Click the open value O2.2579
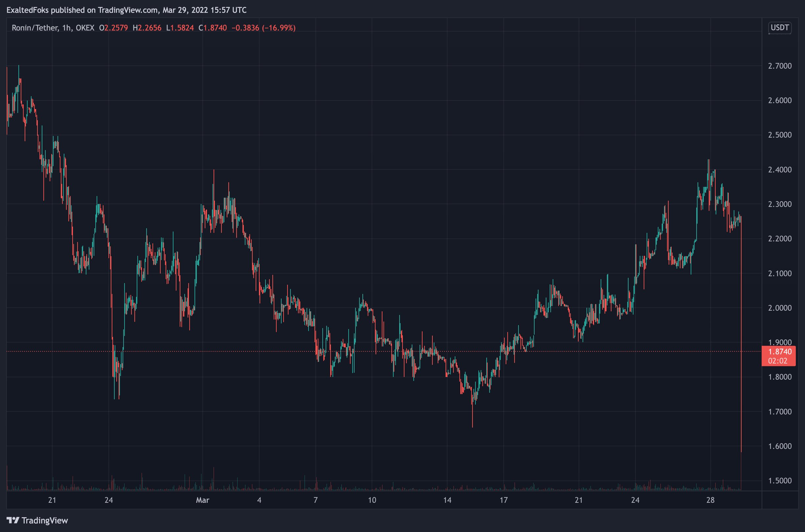 coord(113,28)
